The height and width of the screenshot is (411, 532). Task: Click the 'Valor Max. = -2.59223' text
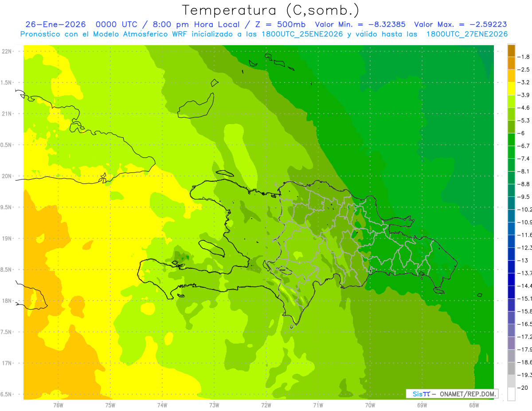pos(461,24)
